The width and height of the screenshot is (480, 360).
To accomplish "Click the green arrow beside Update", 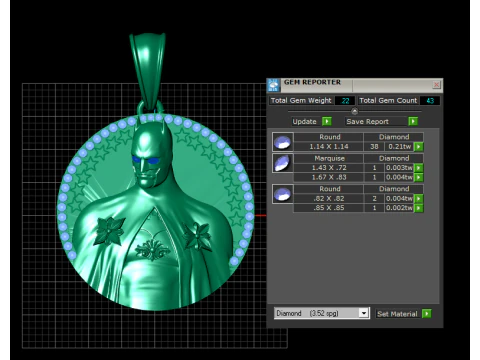I will click(x=327, y=121).
